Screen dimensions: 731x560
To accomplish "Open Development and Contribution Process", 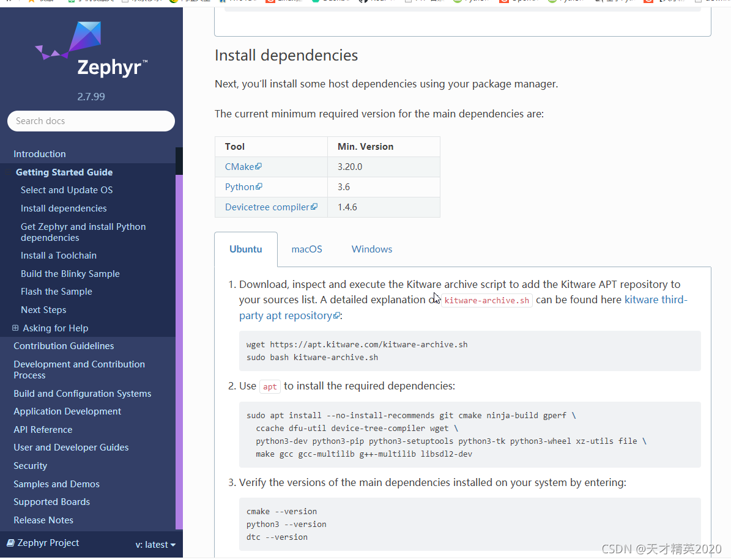I will [80, 369].
